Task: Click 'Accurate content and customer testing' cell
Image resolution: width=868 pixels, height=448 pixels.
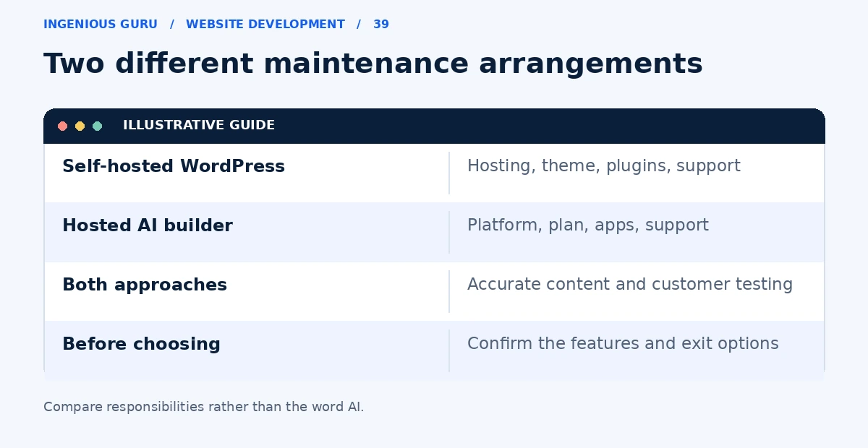Action: (x=630, y=285)
